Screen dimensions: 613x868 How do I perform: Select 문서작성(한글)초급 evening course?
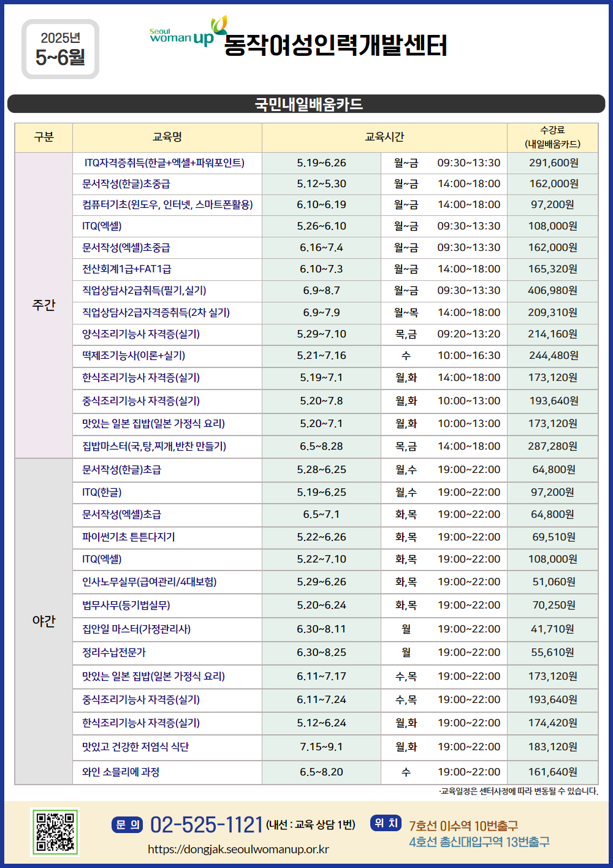point(121,470)
